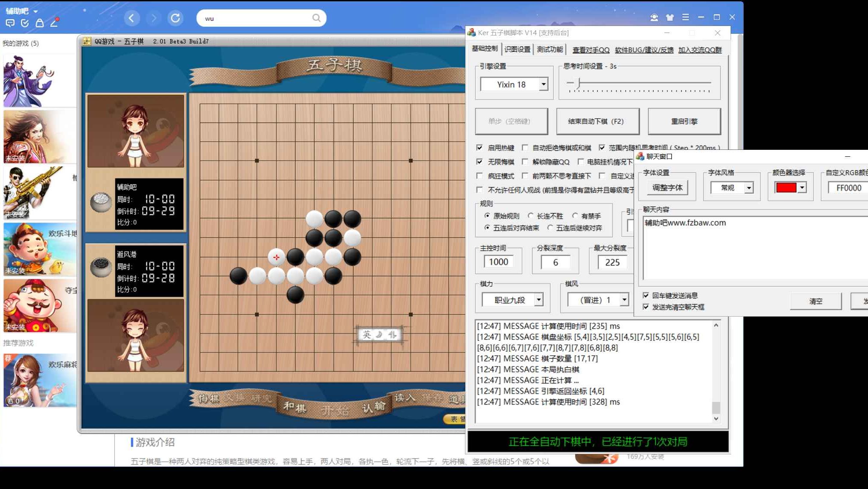
Task: Click the thinking time slider handle
Action: (578, 83)
